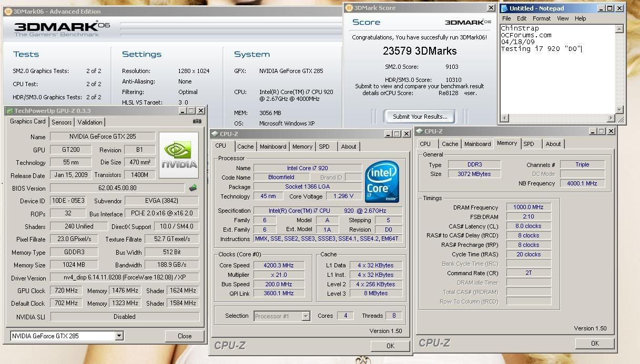Open Memory tab in CPU-Z window showing Processor
The height and width of the screenshot is (364, 640).
point(302,147)
